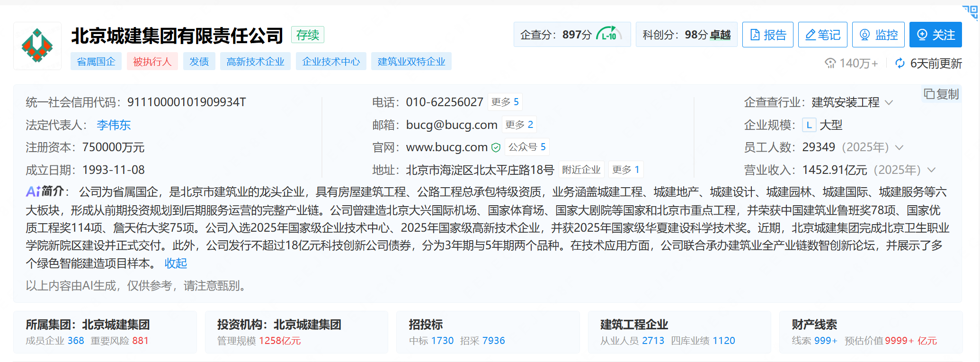Click the 存续 status badge

308,35
